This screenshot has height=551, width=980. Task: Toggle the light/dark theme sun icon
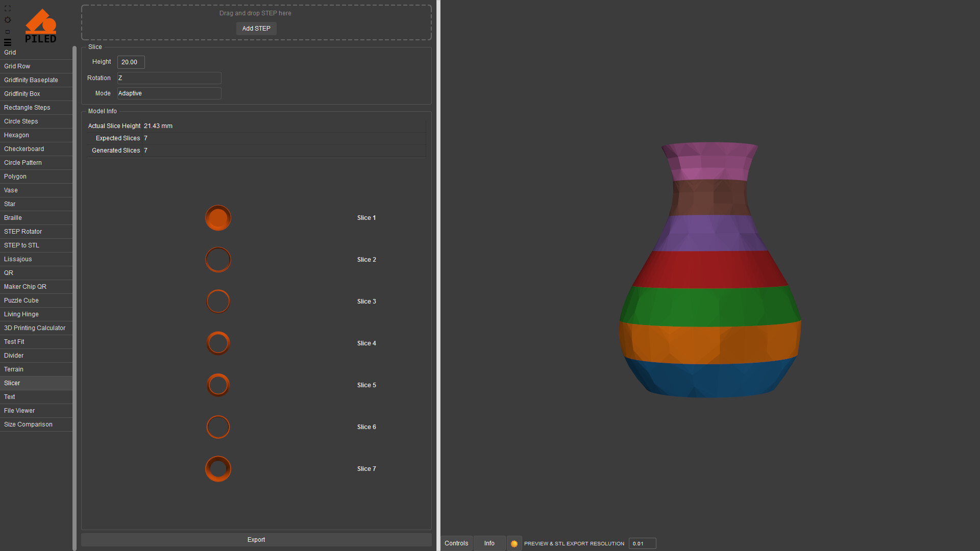pyautogui.click(x=7, y=20)
